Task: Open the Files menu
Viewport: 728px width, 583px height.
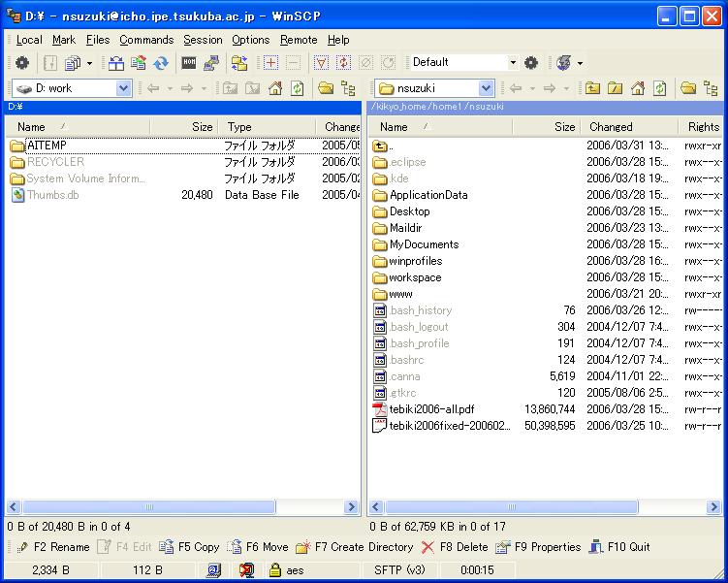Action: (x=98, y=40)
